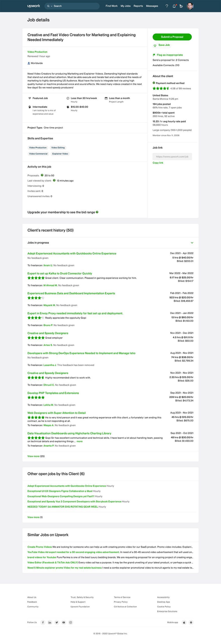
Task: Click the direct contracts cursor icon
Action: point(181,6)
